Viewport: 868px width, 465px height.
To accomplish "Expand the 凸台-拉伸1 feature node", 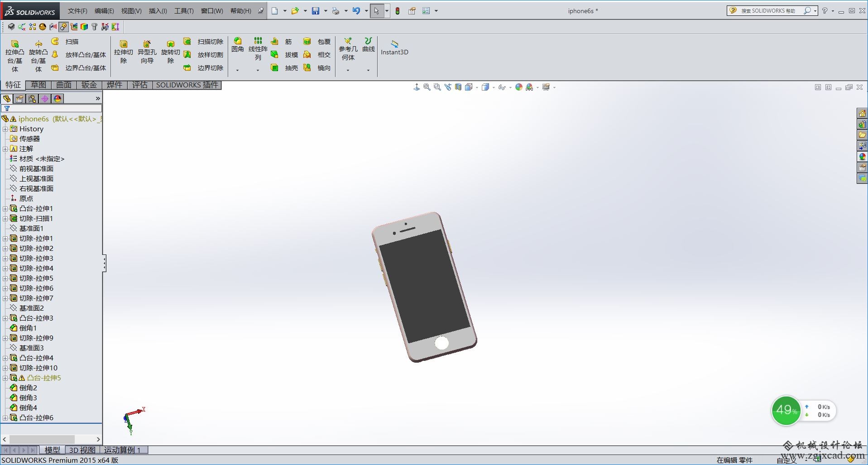I will coord(5,209).
